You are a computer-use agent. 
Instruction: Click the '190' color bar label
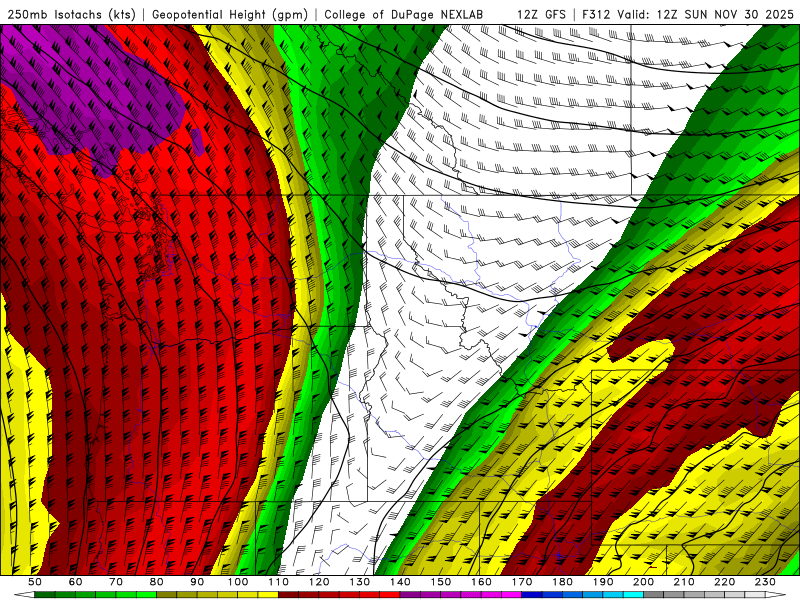pyautogui.click(x=603, y=582)
